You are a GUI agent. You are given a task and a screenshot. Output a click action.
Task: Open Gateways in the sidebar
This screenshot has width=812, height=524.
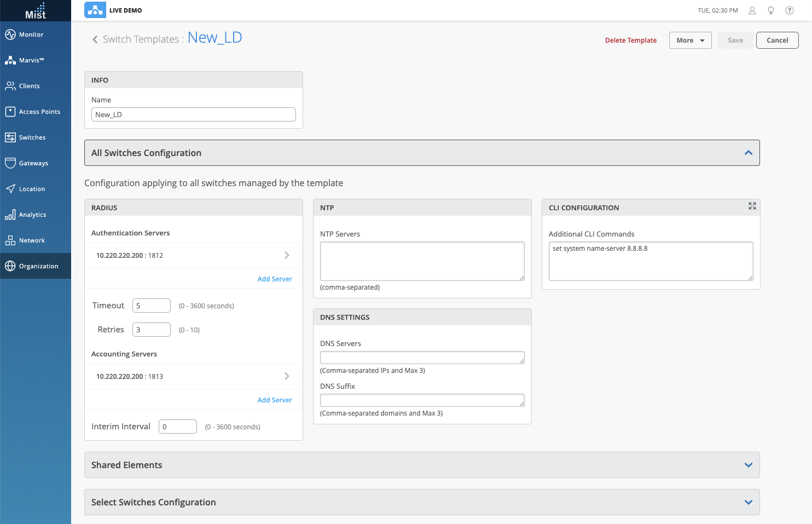click(33, 163)
